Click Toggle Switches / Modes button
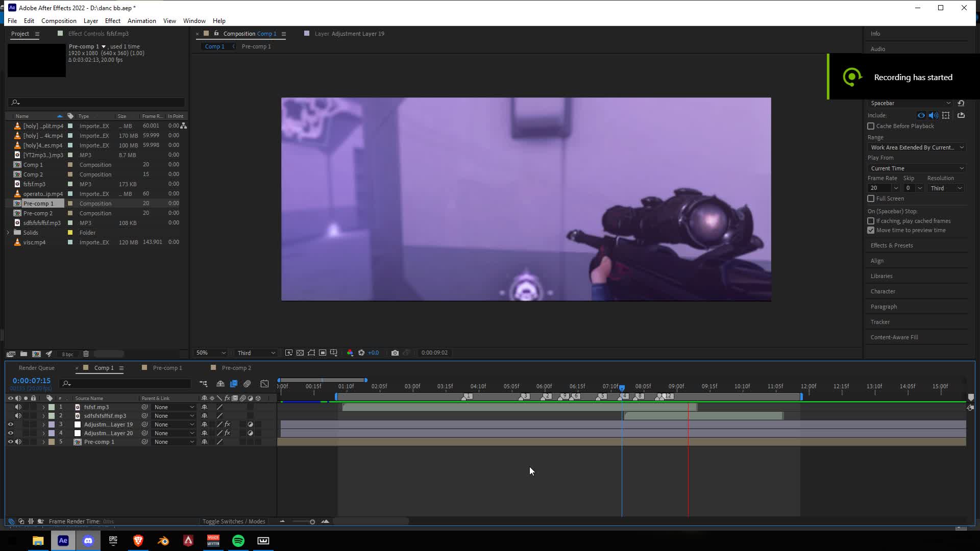This screenshot has height=551, width=980. point(234,521)
